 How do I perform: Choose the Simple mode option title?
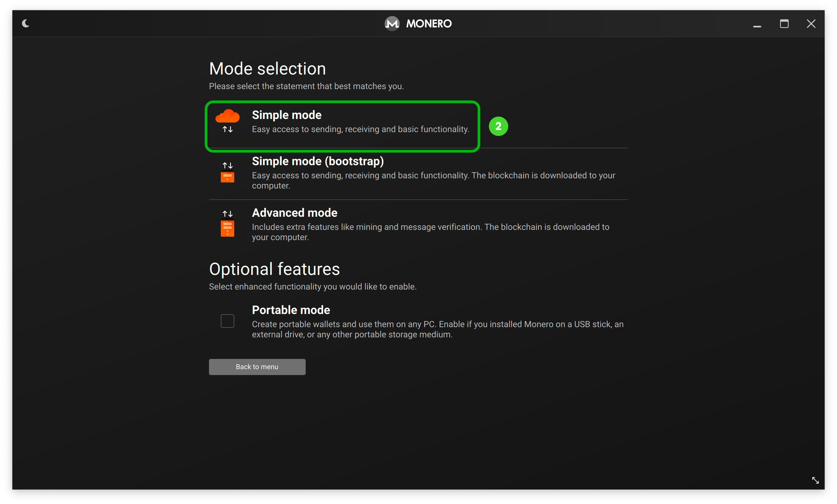tap(287, 115)
